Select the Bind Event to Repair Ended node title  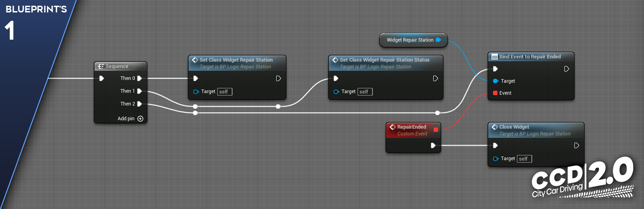point(530,56)
